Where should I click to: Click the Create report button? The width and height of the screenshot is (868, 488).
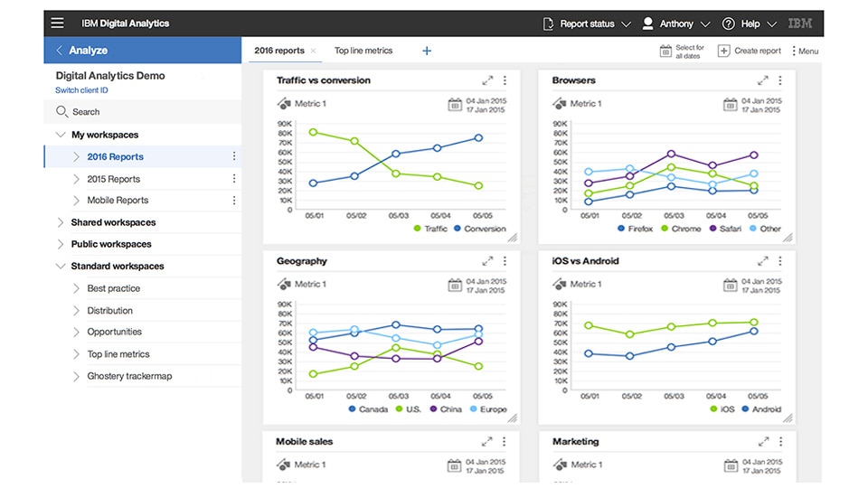[x=750, y=51]
